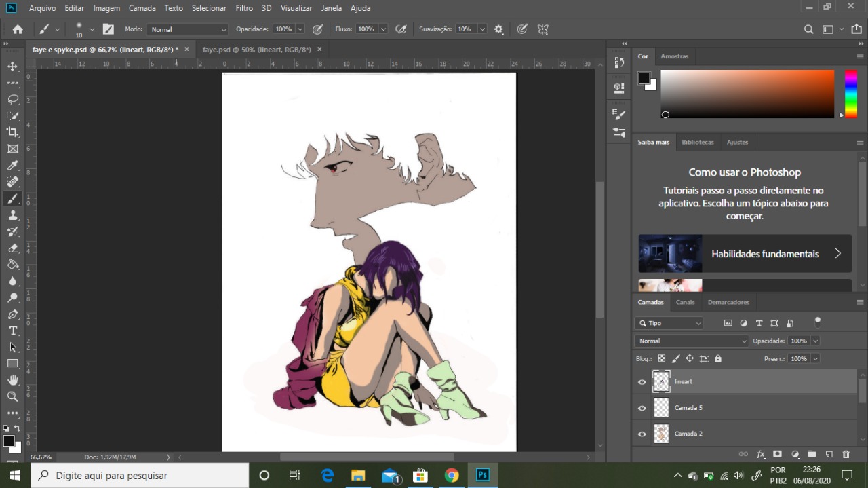This screenshot has height=488, width=868.
Task: Toggle lock image pixels brush icon
Action: pyautogui.click(x=676, y=358)
